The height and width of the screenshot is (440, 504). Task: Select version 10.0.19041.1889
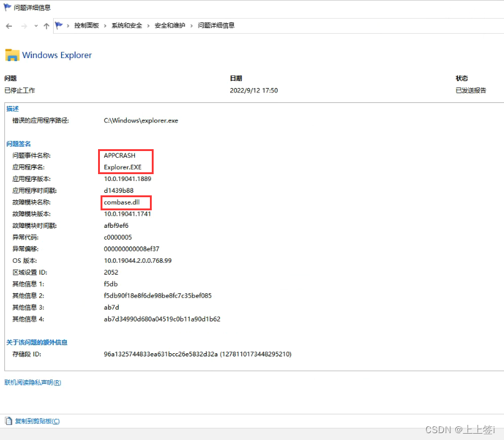pos(127,179)
